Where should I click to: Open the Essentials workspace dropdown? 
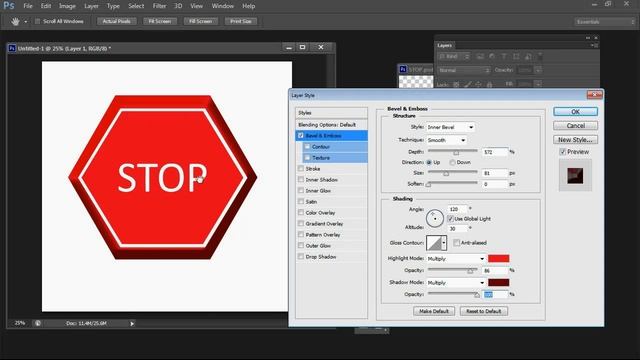pyautogui.click(x=605, y=22)
